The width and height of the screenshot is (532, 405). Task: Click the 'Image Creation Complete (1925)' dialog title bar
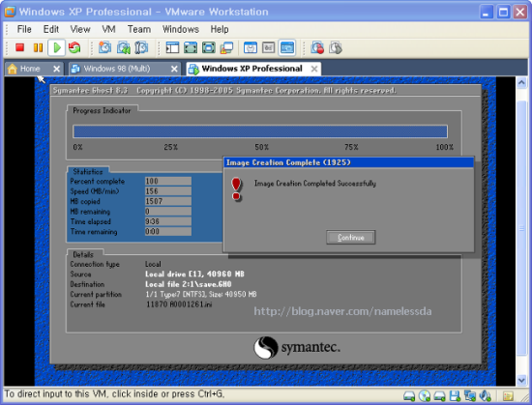[x=348, y=162]
